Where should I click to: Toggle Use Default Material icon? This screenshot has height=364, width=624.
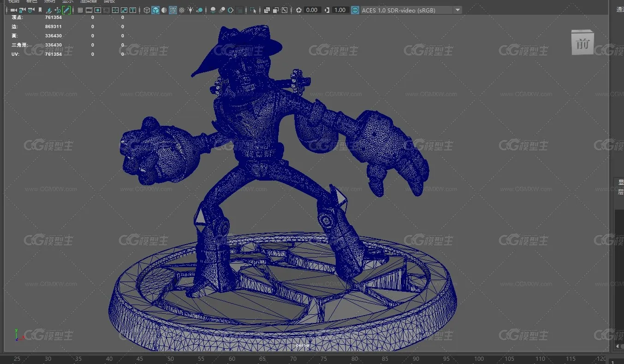point(164,10)
